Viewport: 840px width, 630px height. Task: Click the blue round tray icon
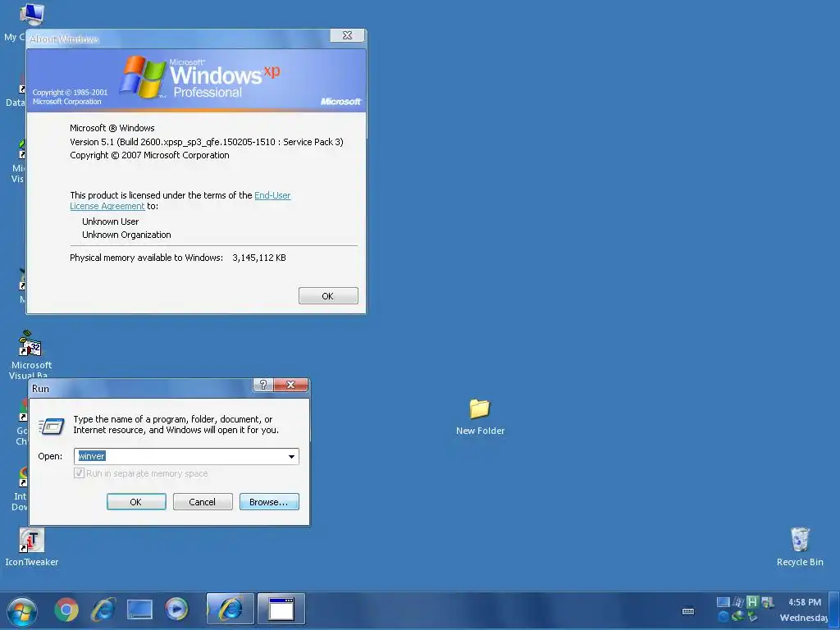(724, 617)
